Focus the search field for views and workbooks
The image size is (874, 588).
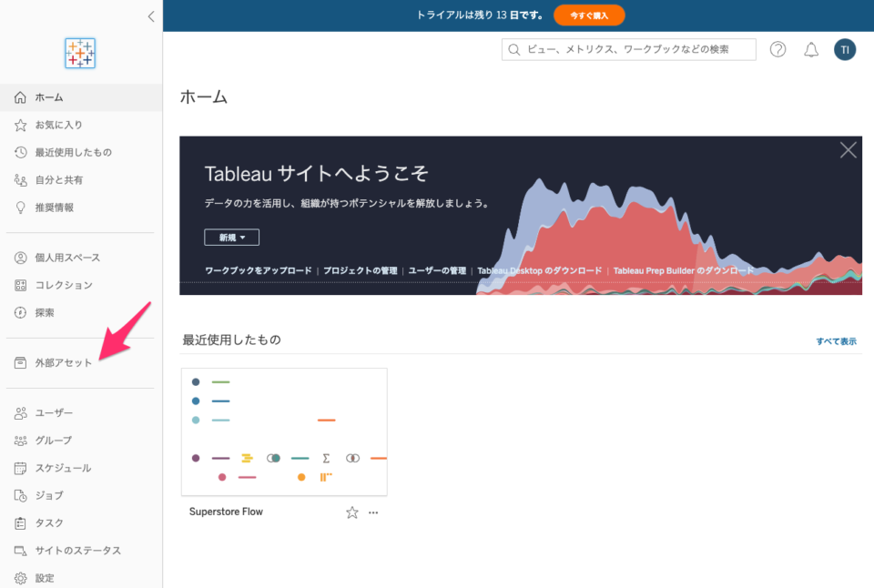[x=629, y=49]
